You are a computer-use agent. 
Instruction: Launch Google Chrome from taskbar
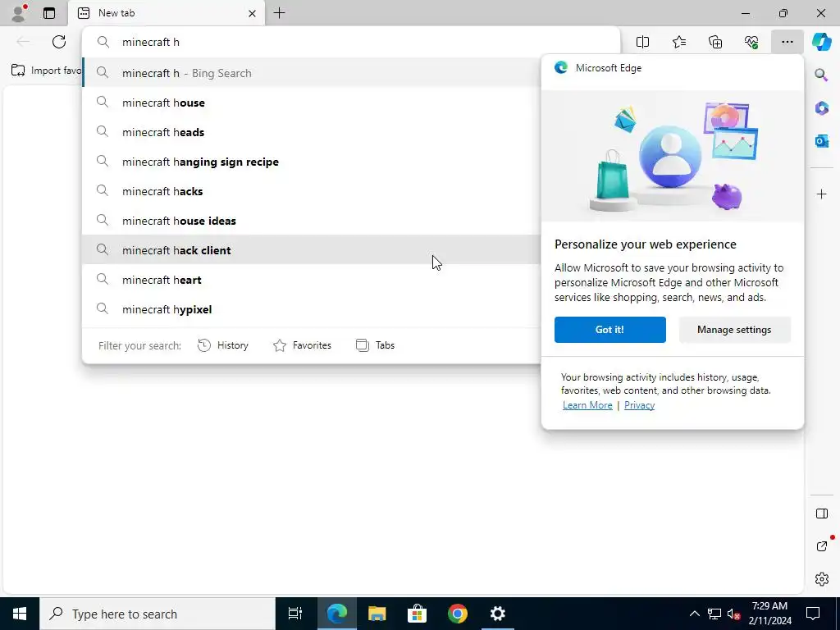[458, 614]
